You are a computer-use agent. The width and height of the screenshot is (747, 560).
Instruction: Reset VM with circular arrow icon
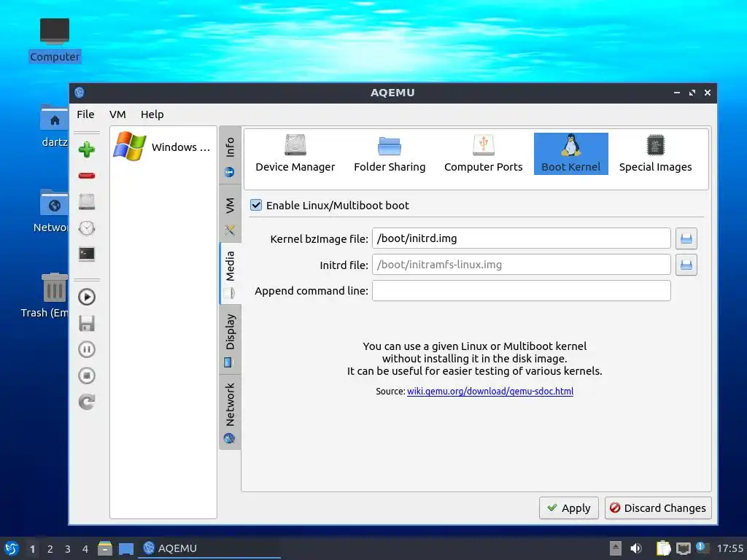[87, 402]
